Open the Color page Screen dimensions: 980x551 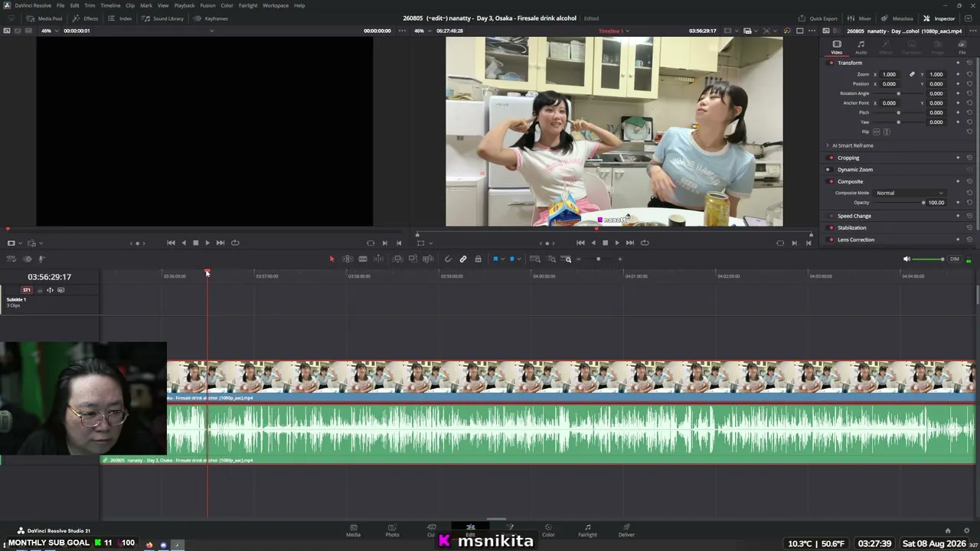548,530
